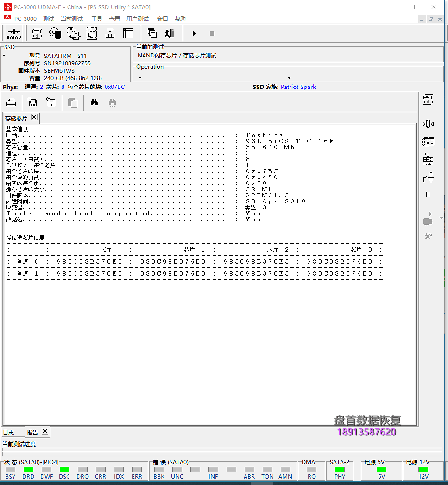
Task: Click the RESET counter icon in sidebar
Action: pos(428,159)
